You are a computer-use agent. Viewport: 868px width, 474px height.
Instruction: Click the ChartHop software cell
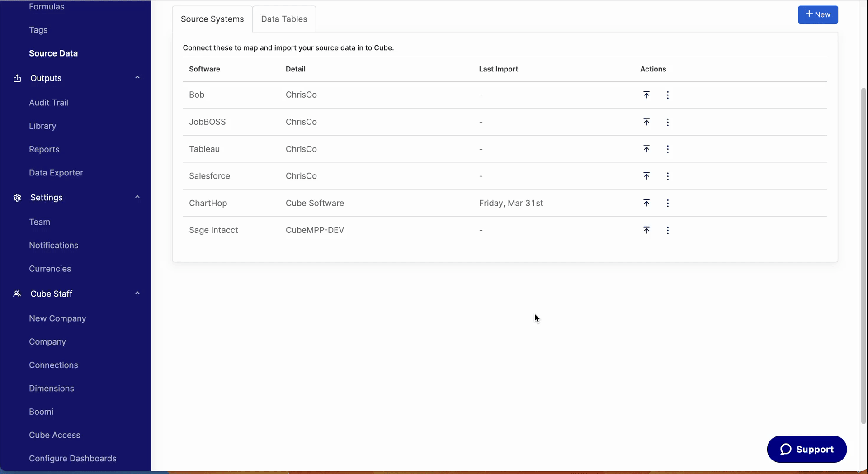[x=208, y=203]
